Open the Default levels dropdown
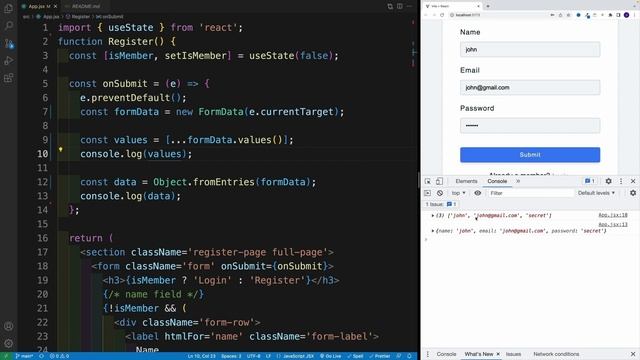Screen dimensions: 640x360 (x=596, y=193)
